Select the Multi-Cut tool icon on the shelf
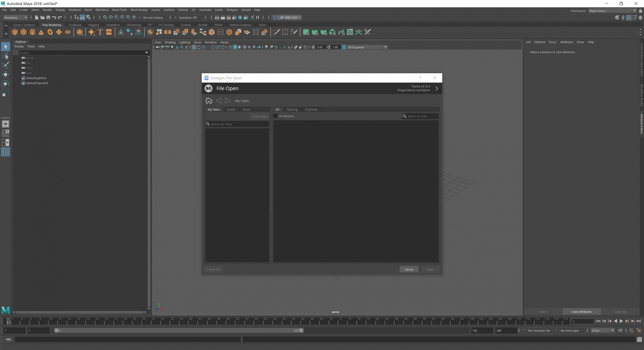 click(x=276, y=32)
